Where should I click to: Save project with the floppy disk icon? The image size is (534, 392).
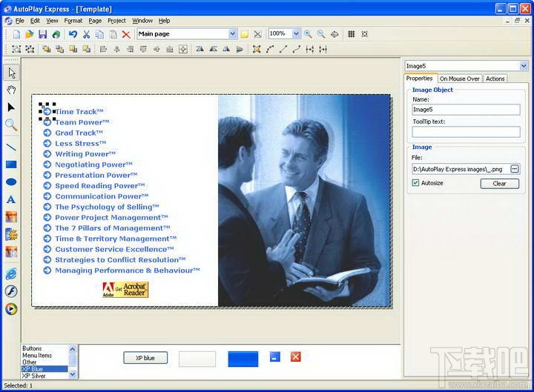tap(42, 34)
